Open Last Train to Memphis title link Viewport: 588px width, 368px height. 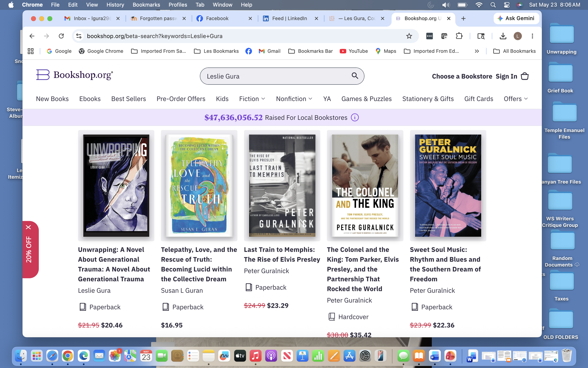[x=282, y=254]
